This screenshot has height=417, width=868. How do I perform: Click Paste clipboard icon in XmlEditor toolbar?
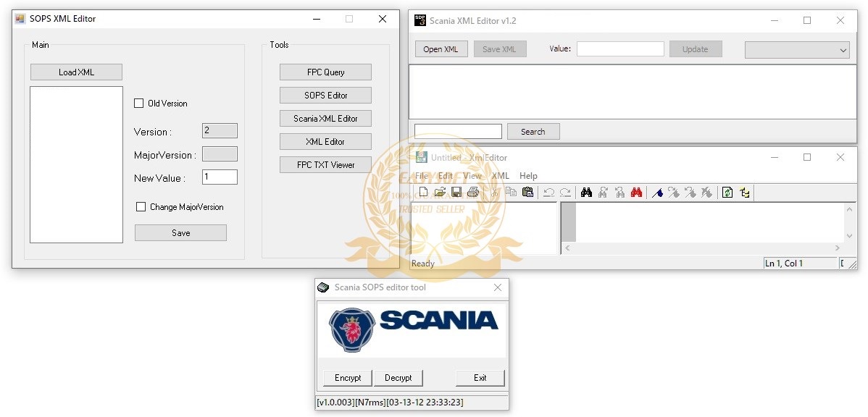click(x=527, y=193)
